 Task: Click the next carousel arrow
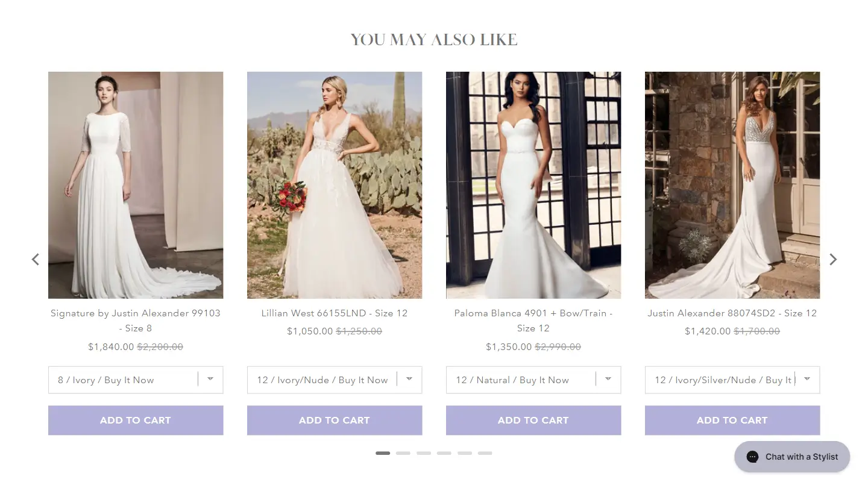(x=833, y=259)
